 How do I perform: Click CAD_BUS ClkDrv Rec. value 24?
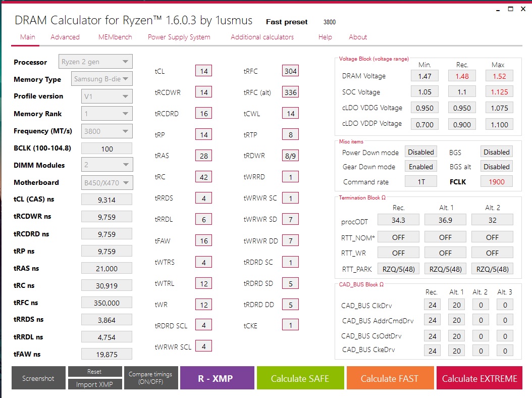pos(432,305)
